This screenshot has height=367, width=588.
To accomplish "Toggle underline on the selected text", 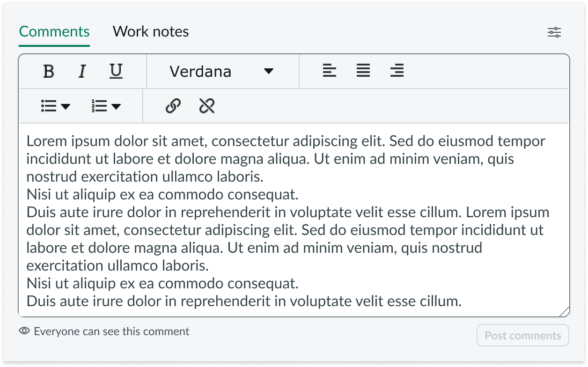I will (115, 71).
